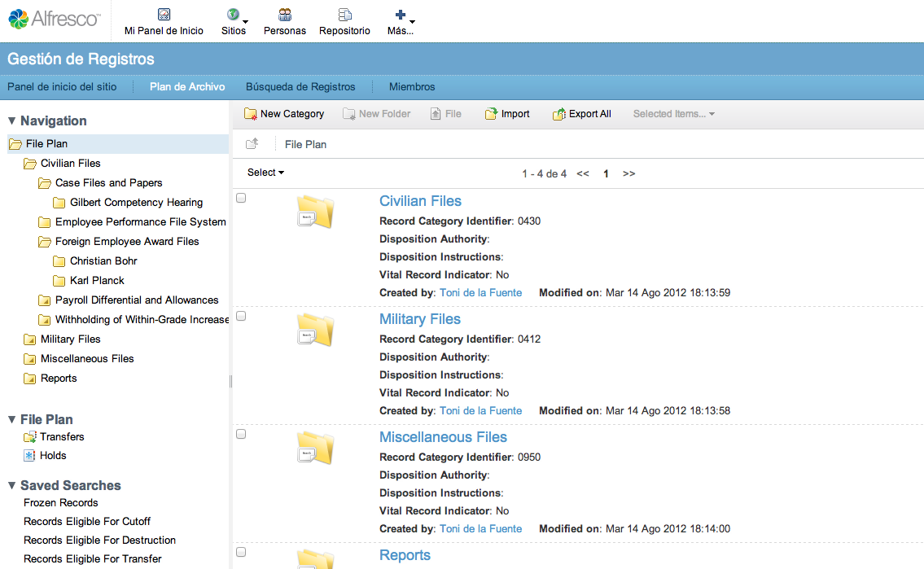Click the Karl Planck folder icon
924x569 pixels.
coord(59,280)
